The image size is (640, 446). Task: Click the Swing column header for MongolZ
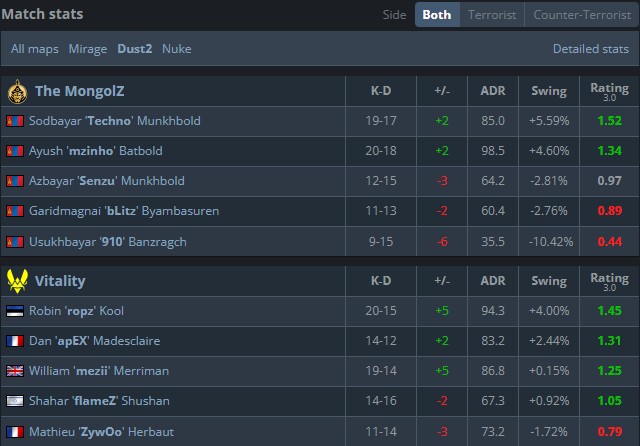pos(549,92)
